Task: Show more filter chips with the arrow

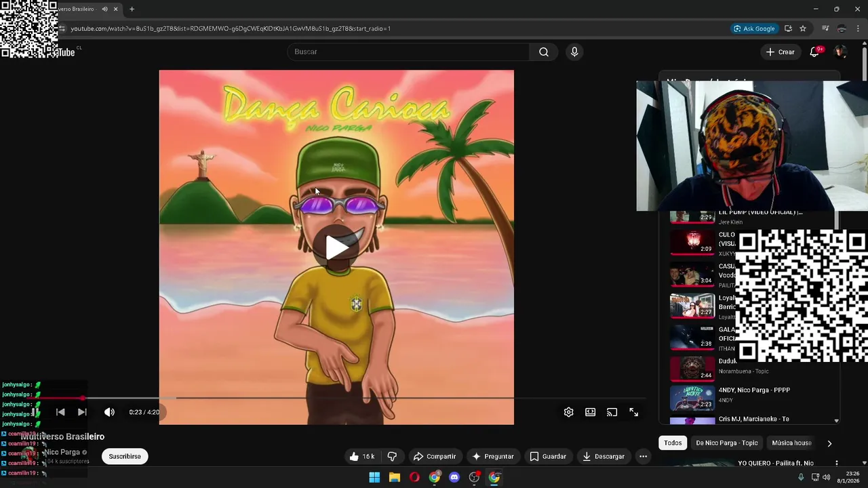Action: (x=829, y=443)
